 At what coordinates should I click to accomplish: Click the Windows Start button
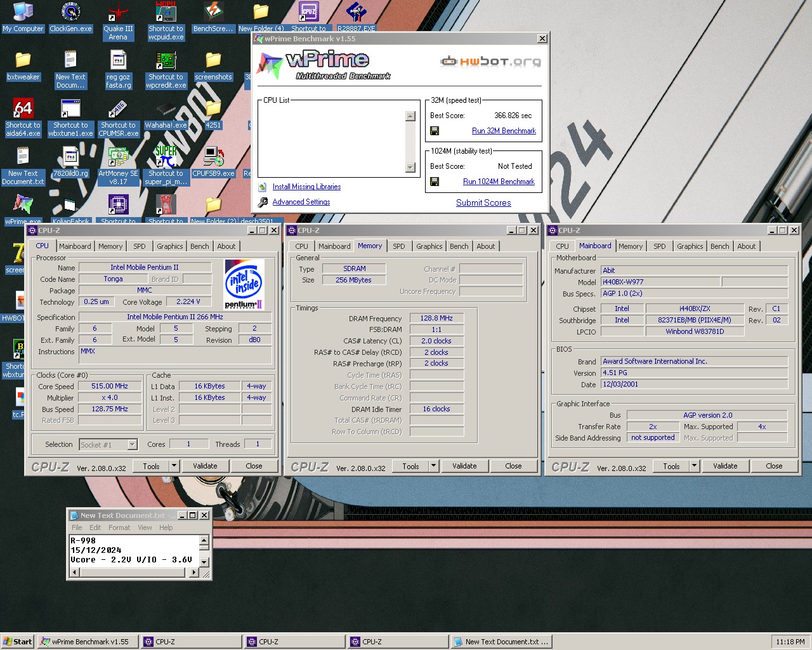click(x=18, y=642)
